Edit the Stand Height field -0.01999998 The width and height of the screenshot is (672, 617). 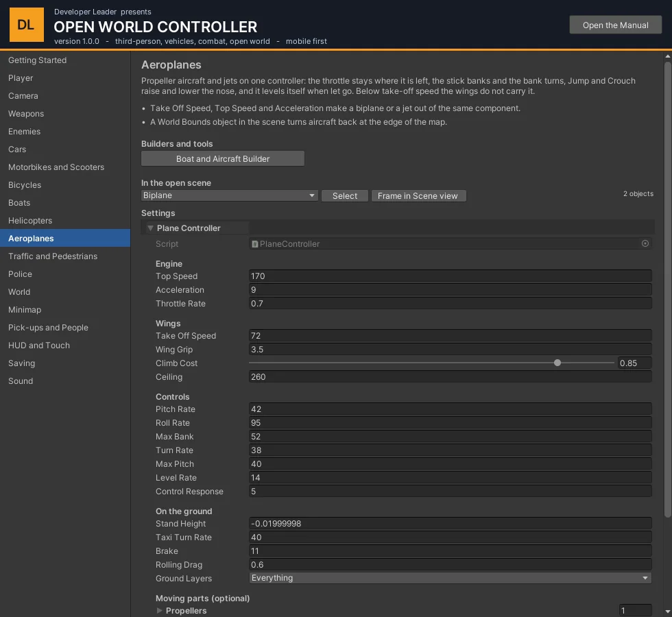point(450,524)
